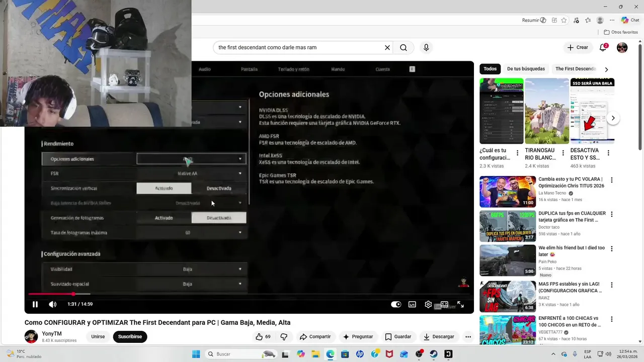The width and height of the screenshot is (644, 362).
Task: Switch the player to theater mode
Action: coord(444,304)
